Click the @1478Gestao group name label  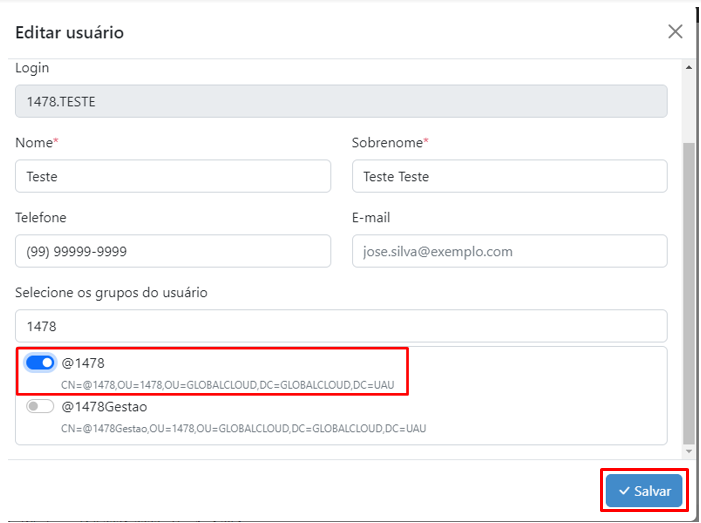[x=104, y=407]
